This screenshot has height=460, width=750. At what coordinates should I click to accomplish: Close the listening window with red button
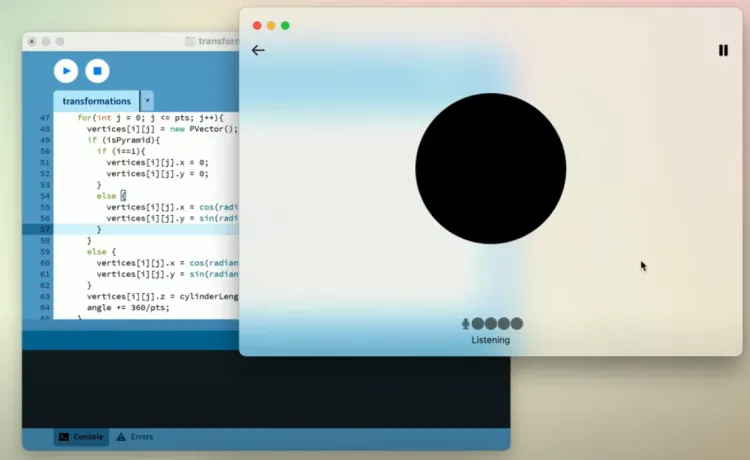click(257, 25)
